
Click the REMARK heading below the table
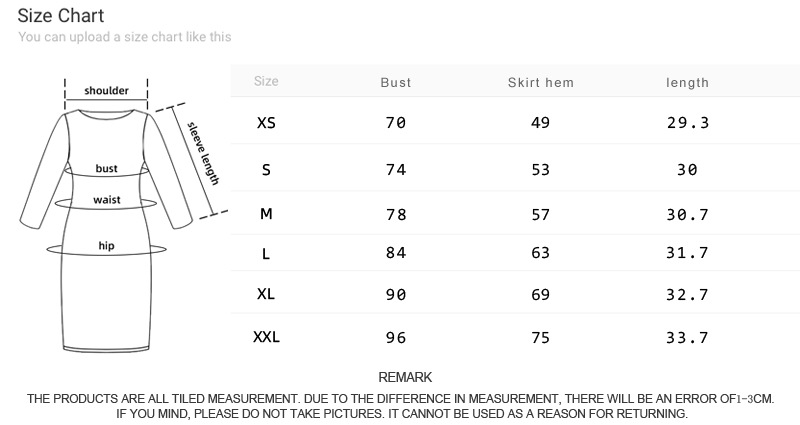coord(405,377)
